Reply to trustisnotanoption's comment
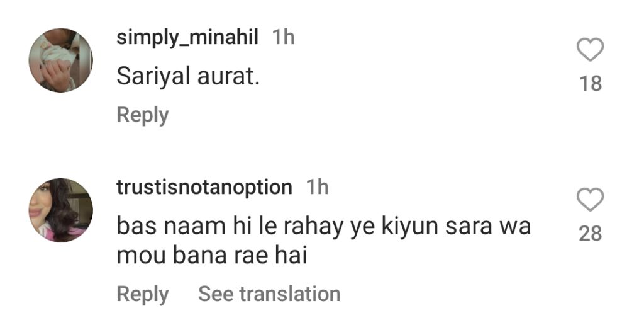This screenshot has width=644, height=325. click(143, 294)
